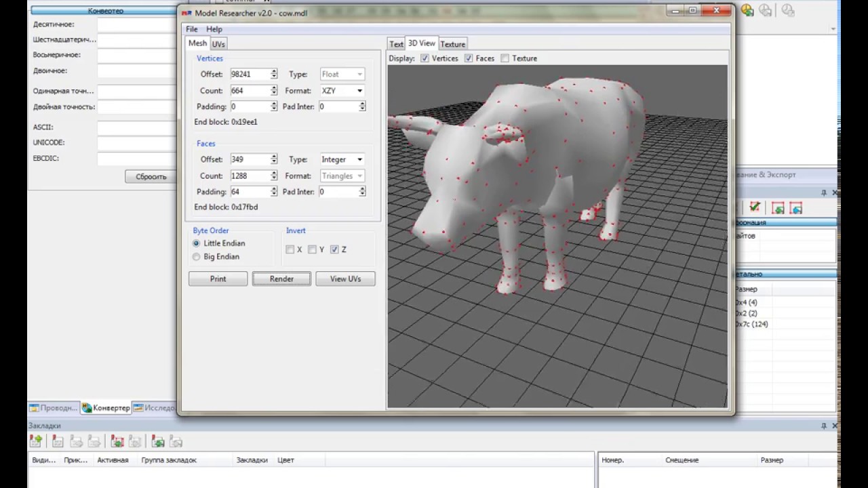Click the Faces Count field 1288

coord(250,176)
